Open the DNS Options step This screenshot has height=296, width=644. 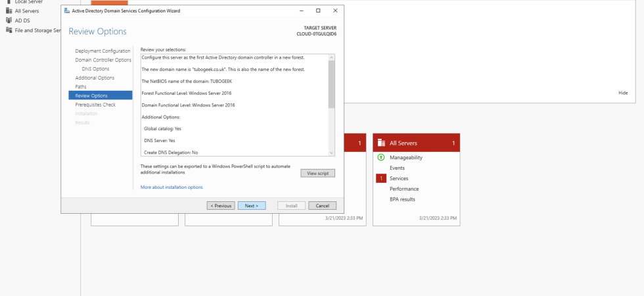[x=95, y=69]
